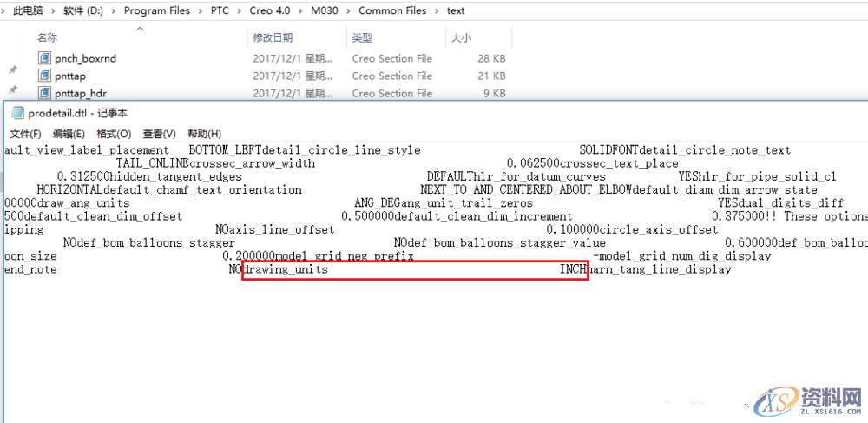Expand the chevron after 此电脑 in address bar

56,10
